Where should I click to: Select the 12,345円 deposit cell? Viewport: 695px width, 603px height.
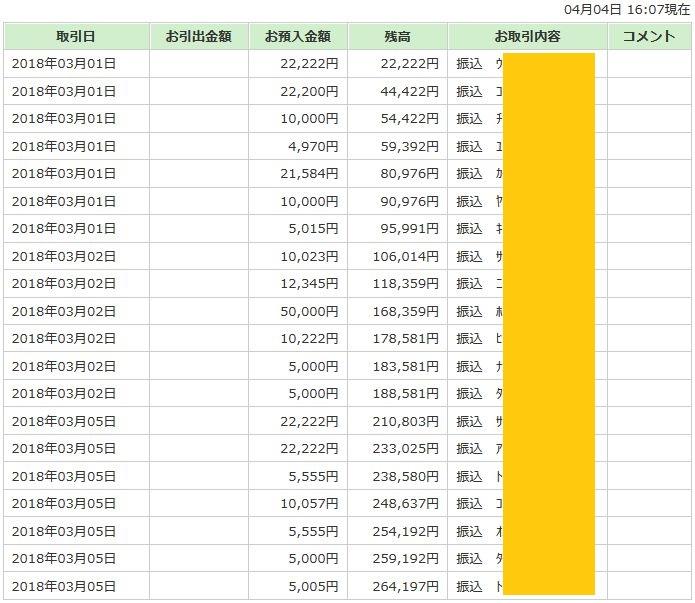(x=312, y=283)
